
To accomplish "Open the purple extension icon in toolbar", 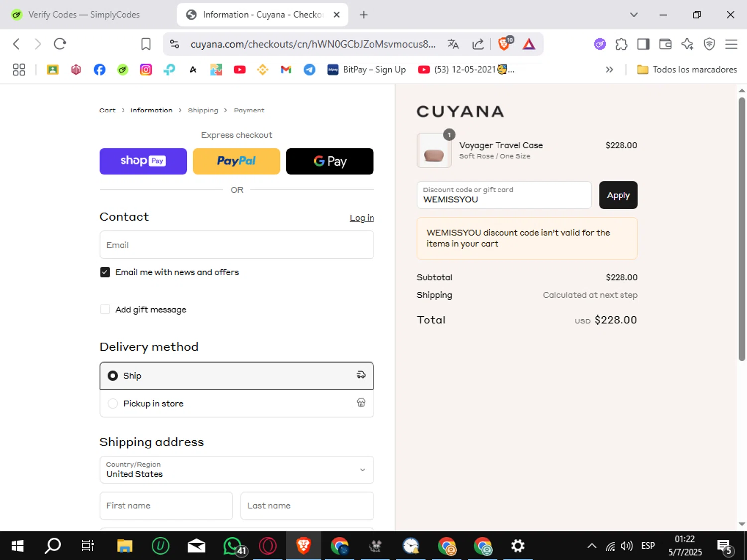I will [600, 44].
